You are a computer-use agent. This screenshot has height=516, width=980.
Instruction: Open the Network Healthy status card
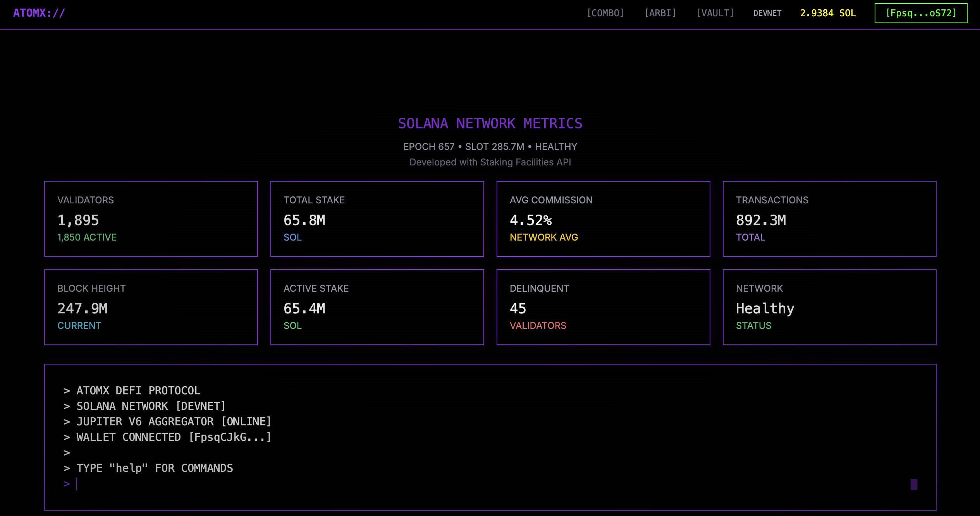click(829, 307)
